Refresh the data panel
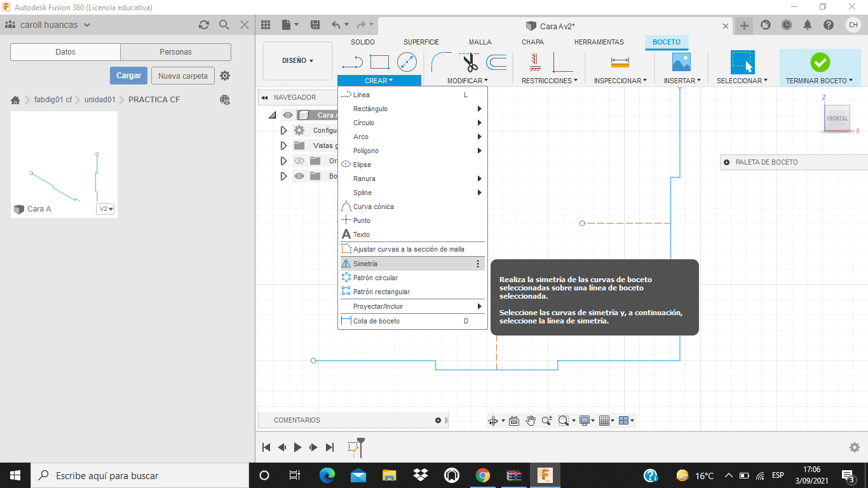Viewport: 868px width, 488px height. (x=203, y=25)
